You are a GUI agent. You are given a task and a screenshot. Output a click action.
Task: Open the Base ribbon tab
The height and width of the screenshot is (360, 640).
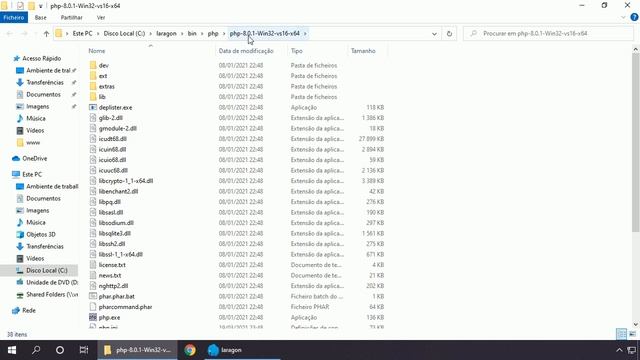point(40,18)
